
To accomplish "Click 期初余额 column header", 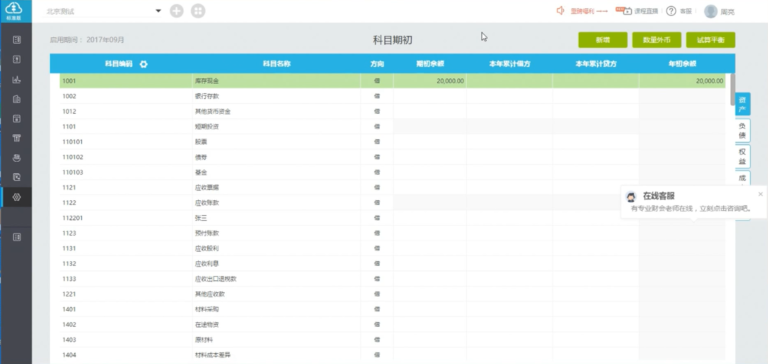I will click(x=430, y=64).
